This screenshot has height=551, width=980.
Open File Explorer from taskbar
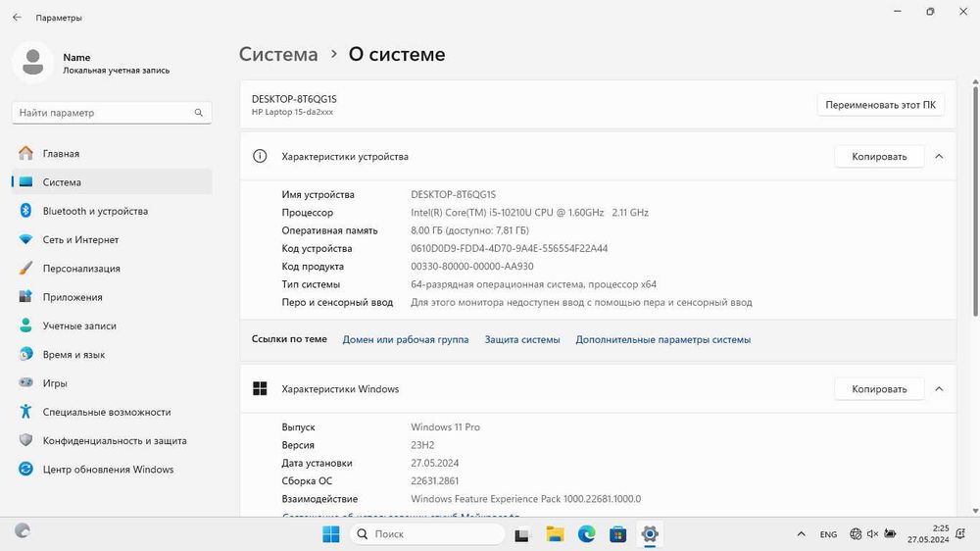tap(555, 534)
